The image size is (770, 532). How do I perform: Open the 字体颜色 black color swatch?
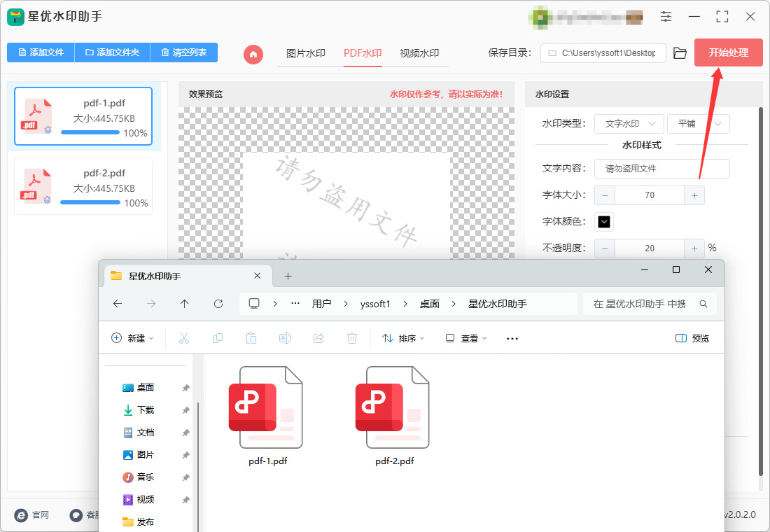(x=604, y=221)
